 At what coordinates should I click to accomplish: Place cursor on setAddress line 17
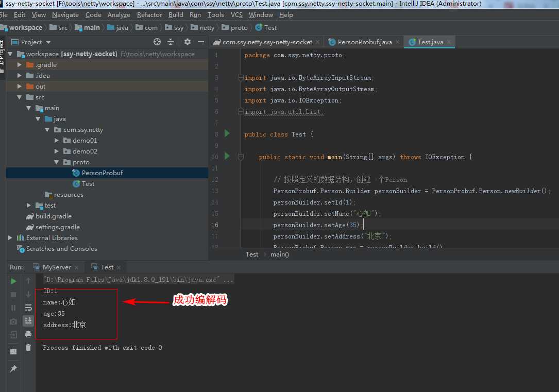coord(332,236)
